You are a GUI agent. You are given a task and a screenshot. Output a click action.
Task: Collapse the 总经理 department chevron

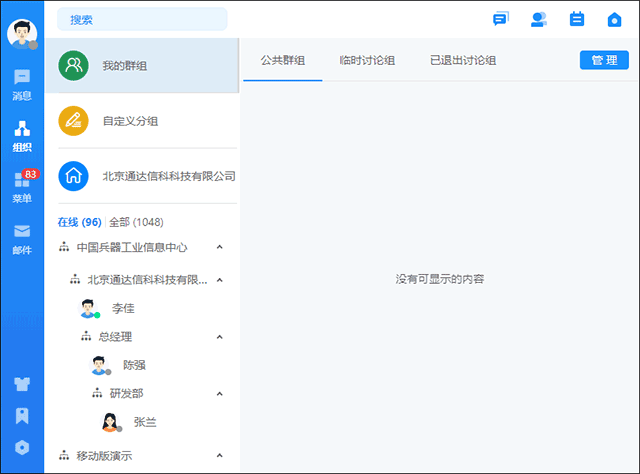pos(220,337)
